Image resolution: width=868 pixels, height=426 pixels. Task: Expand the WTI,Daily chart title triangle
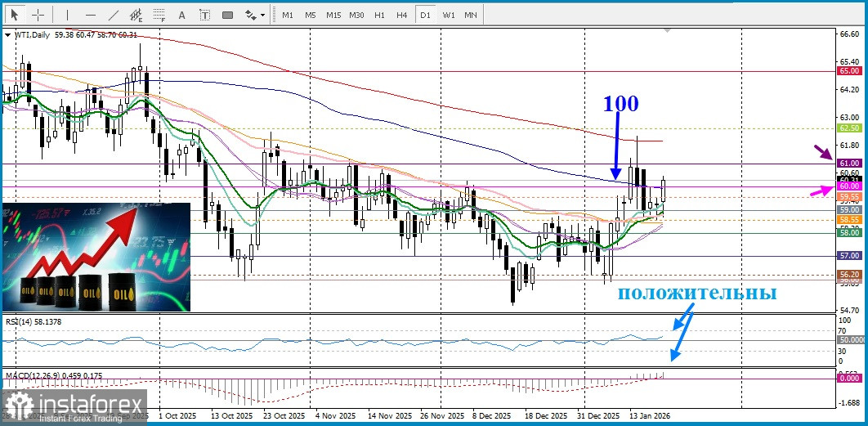7,34
